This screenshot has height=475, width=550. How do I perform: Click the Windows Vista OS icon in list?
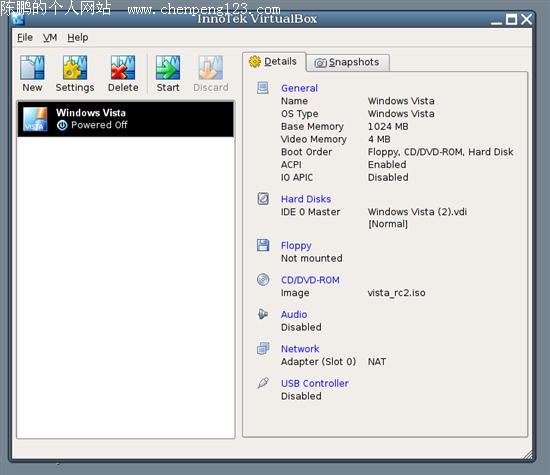coord(35,119)
